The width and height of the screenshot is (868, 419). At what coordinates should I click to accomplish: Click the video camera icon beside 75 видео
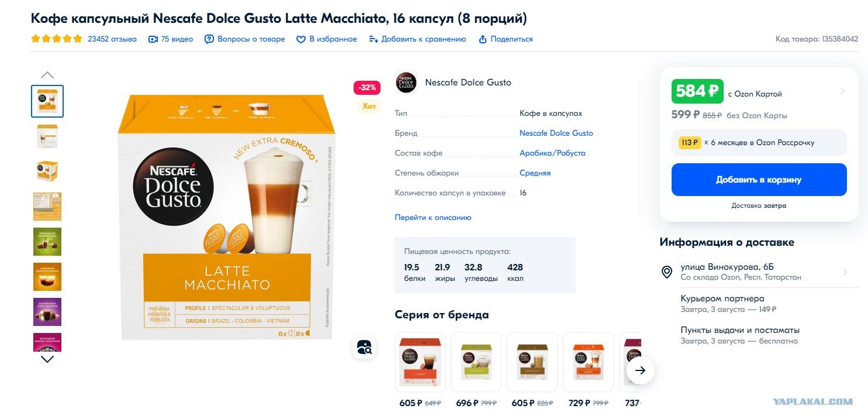pyautogui.click(x=153, y=39)
